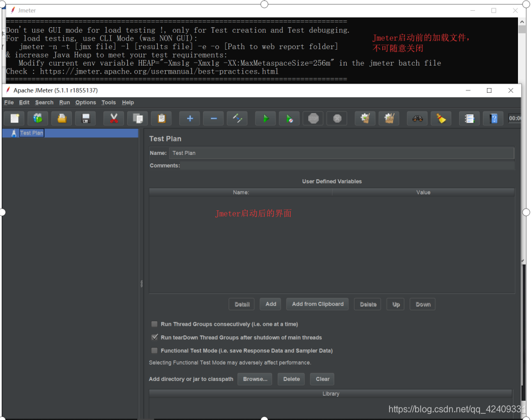Save the test plan with floppy icon
Image resolution: width=531 pixels, height=420 pixels.
(86, 119)
